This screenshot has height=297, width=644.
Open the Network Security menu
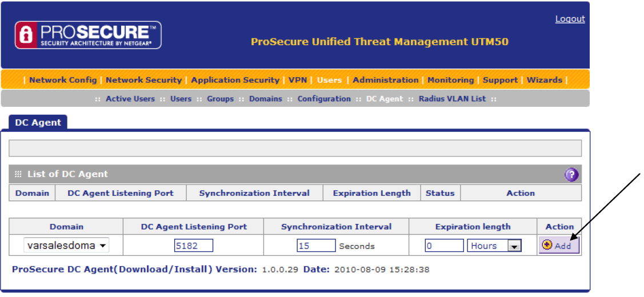click(143, 80)
